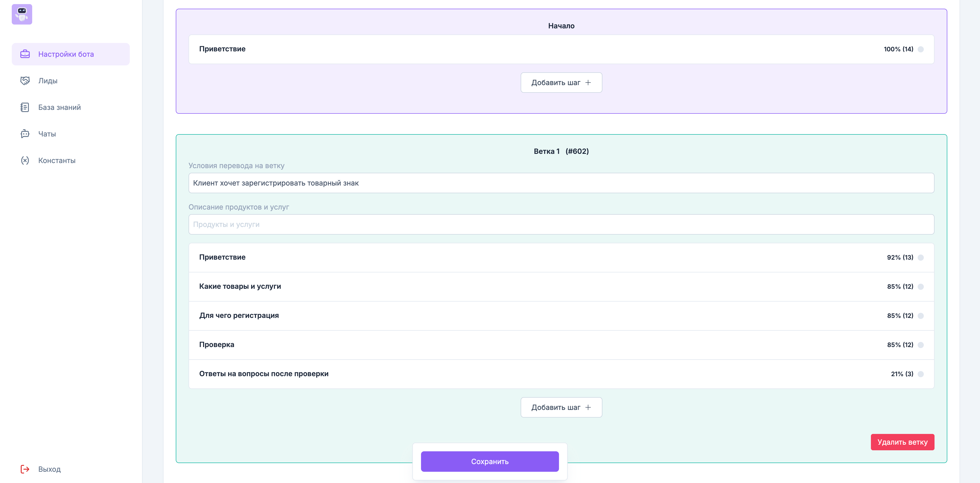Toggle status dot next to 92% (13)
This screenshot has height=483, width=980.
[x=920, y=258]
